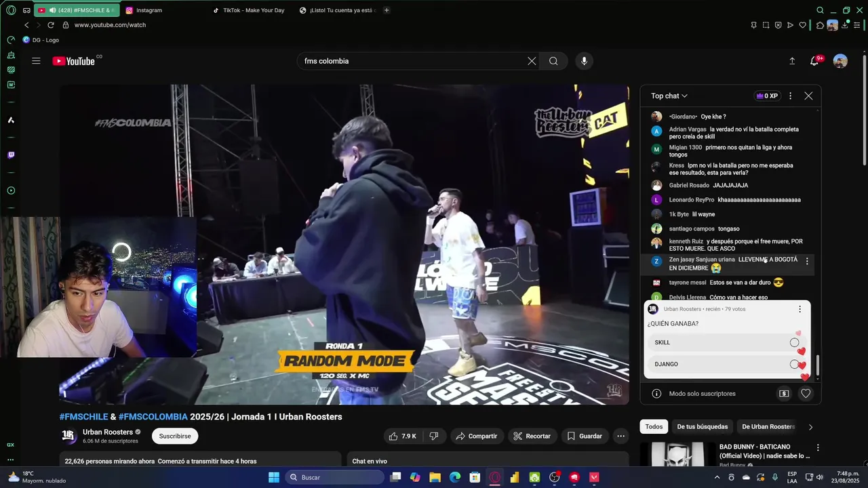Open the YouTube upload/create icon
The width and height of the screenshot is (868, 488).
792,61
